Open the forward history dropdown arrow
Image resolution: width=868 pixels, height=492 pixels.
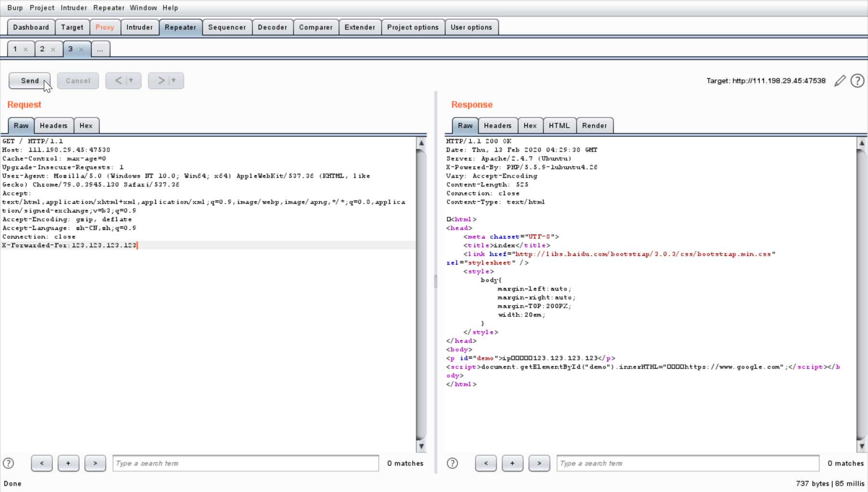(174, 80)
